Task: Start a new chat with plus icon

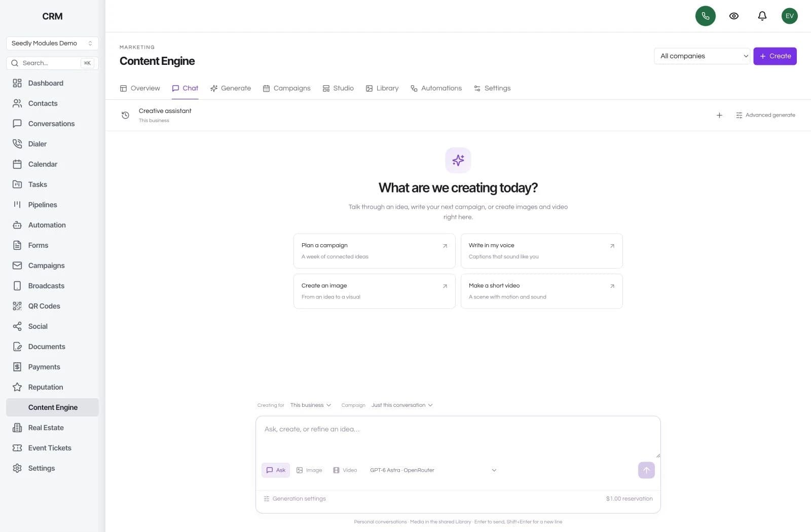Action: [719, 115]
